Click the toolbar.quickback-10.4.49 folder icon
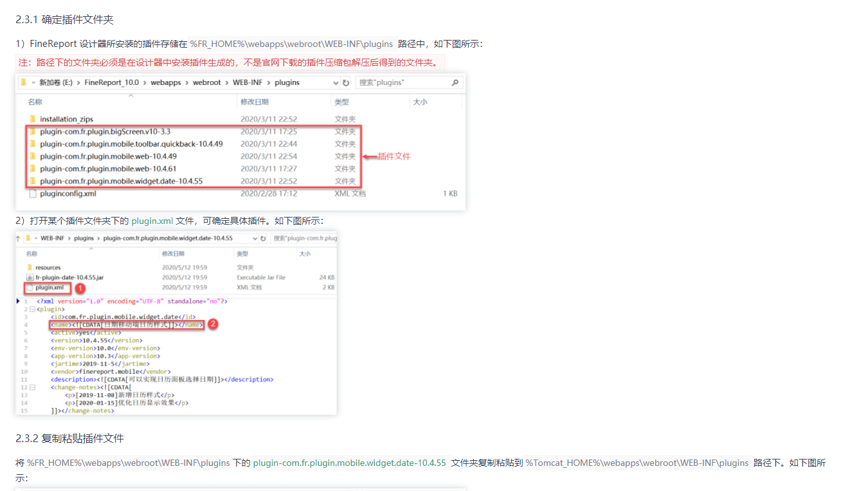The width and height of the screenshot is (868, 491). (x=32, y=144)
